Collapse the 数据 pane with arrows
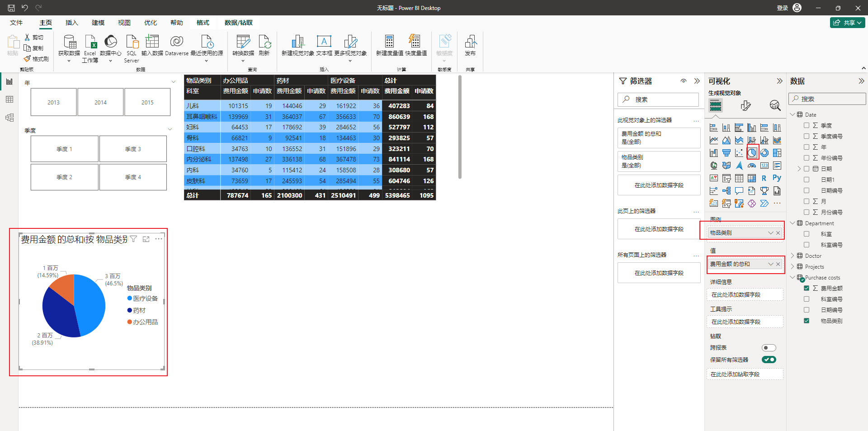Screen dimensions: 868x431 tap(861, 81)
